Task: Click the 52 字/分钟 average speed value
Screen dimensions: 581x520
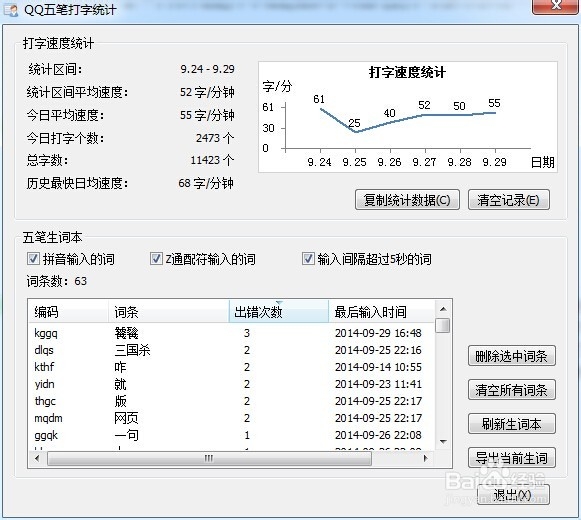Action: click(207, 92)
